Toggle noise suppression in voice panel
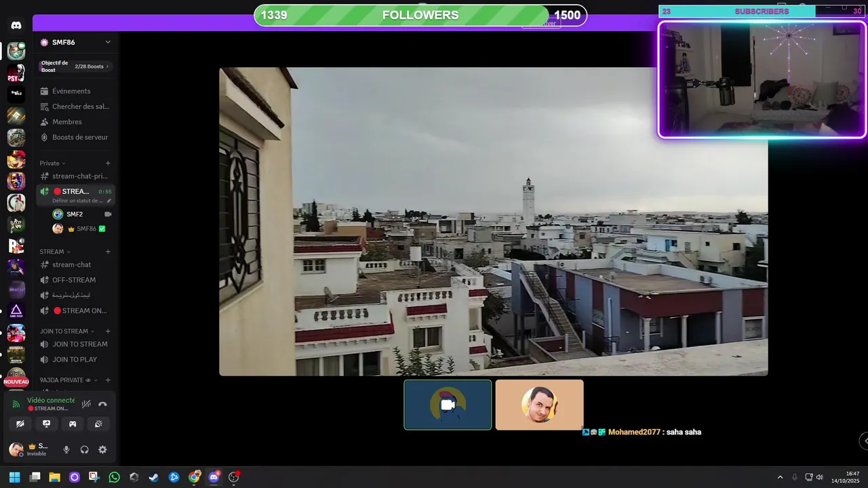The height and width of the screenshot is (488, 868). tap(86, 404)
